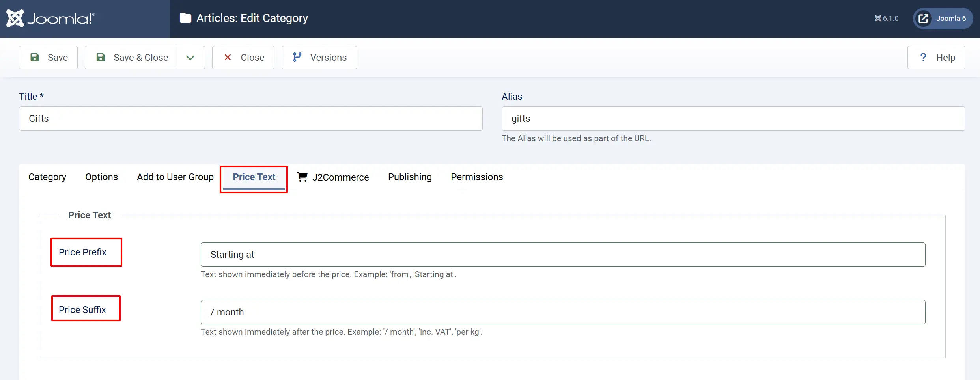980x380 pixels.
Task: Focus the Title field containing Gifts
Action: [251, 119]
